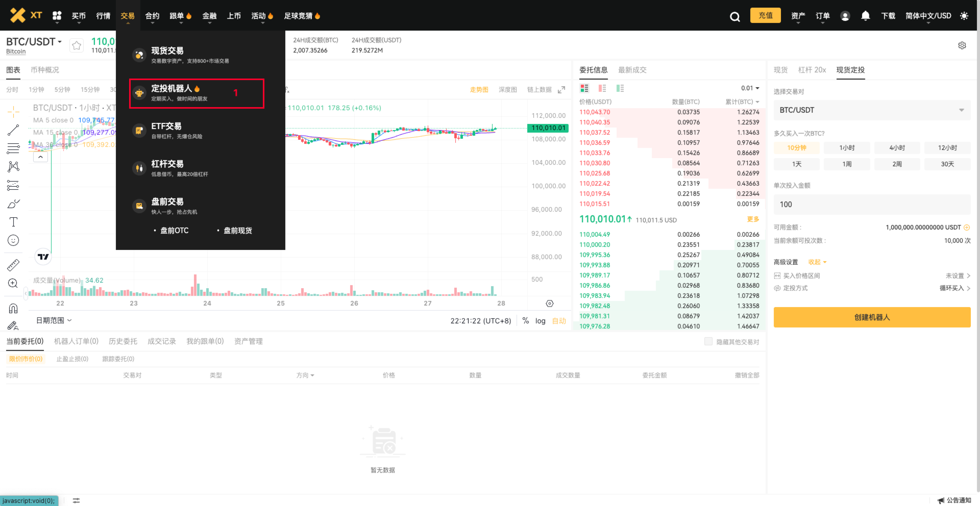980x506 pixels.
Task: Switch to 历史委托 tab
Action: click(x=123, y=341)
